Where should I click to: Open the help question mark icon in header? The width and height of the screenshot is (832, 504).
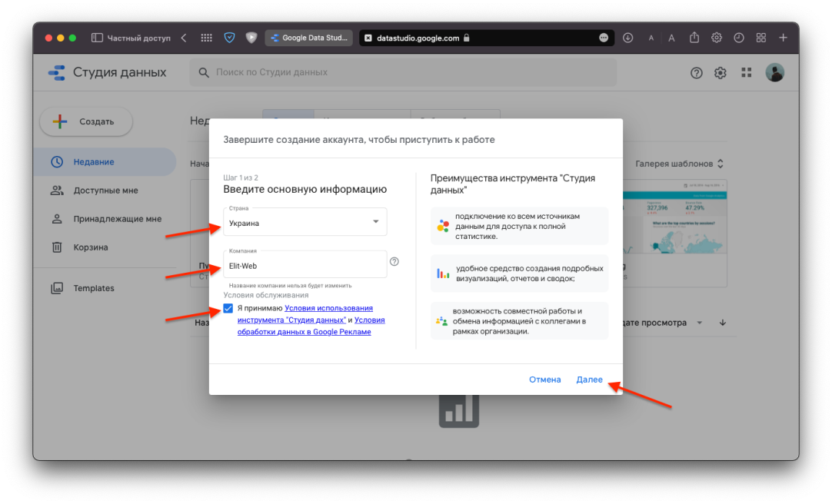click(x=696, y=73)
